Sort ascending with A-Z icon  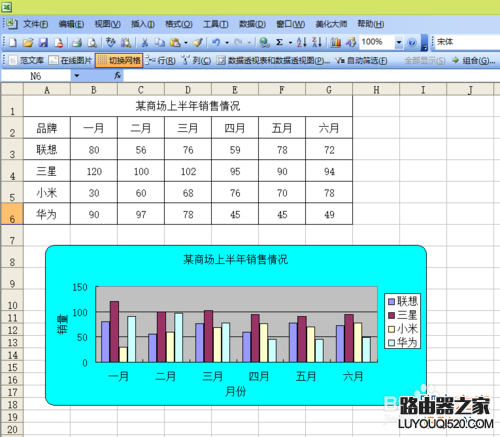[302, 42]
